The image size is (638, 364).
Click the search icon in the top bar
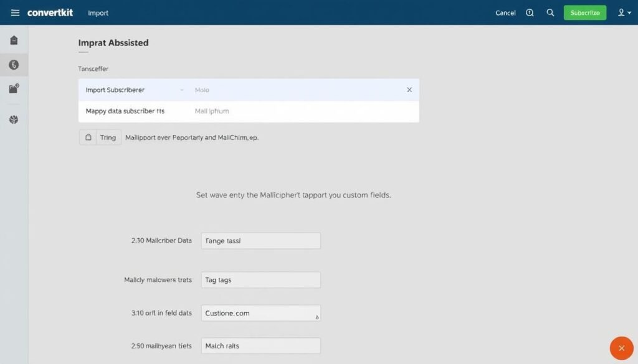pos(550,12)
